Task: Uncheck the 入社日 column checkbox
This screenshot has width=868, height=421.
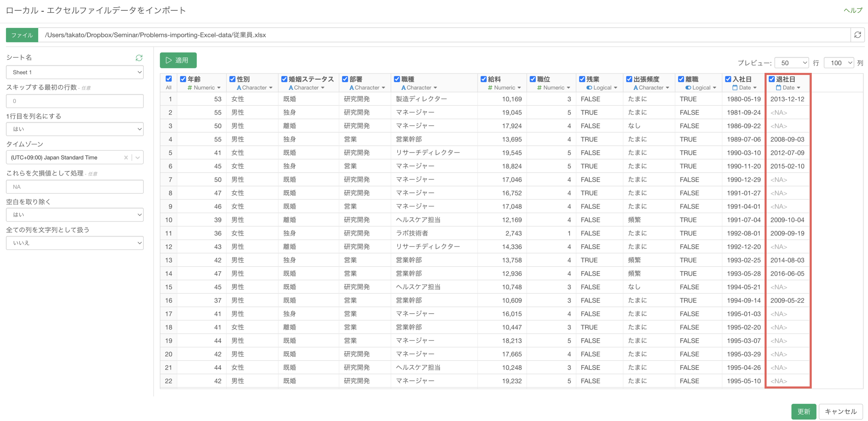Action: (x=728, y=79)
